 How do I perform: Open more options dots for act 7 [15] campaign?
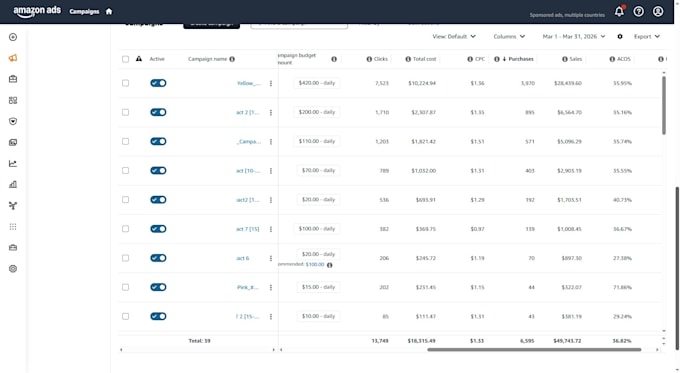tap(271, 229)
